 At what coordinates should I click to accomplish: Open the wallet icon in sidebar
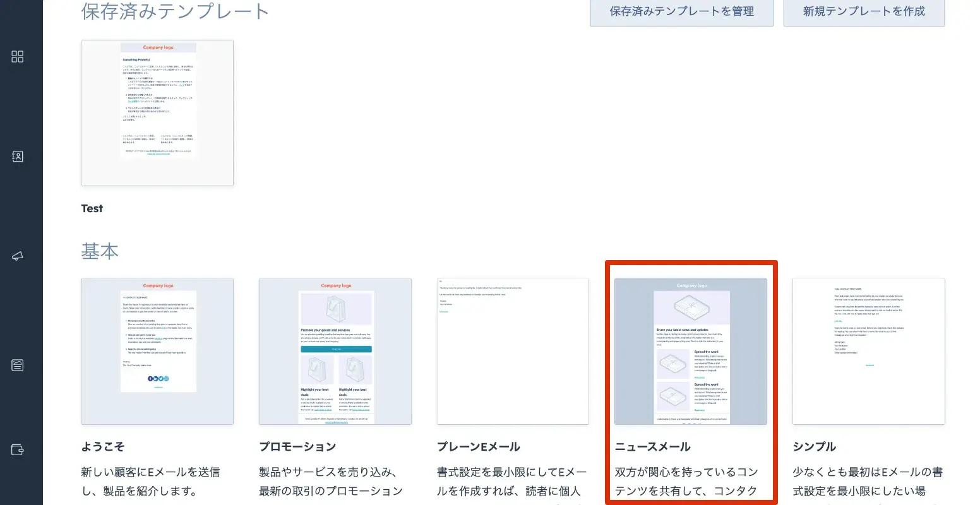pyautogui.click(x=18, y=450)
